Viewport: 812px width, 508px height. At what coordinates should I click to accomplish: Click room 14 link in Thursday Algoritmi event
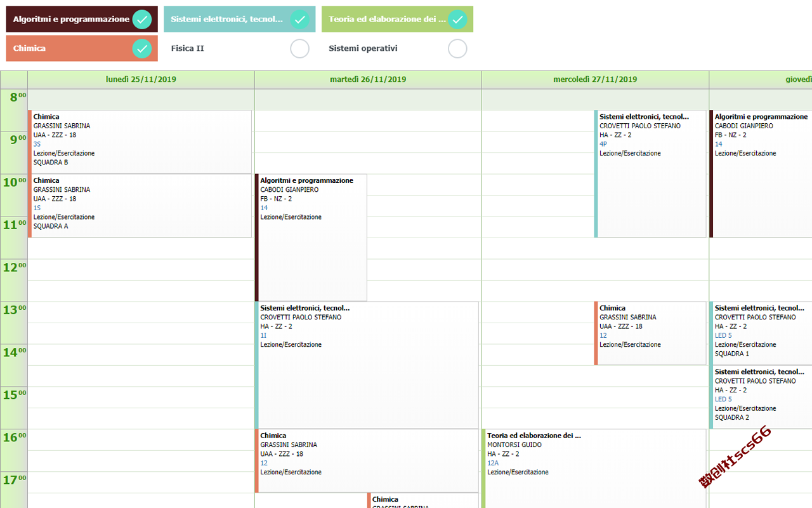(719, 144)
